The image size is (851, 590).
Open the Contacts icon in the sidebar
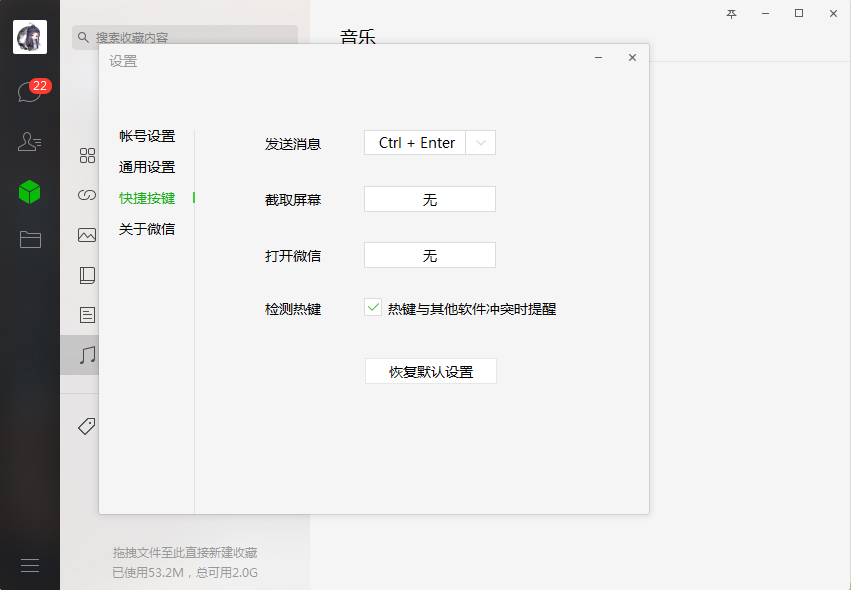tap(30, 142)
